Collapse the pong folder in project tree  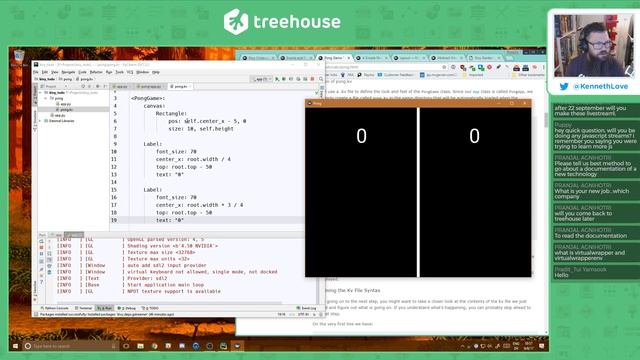pyautogui.click(x=45, y=98)
